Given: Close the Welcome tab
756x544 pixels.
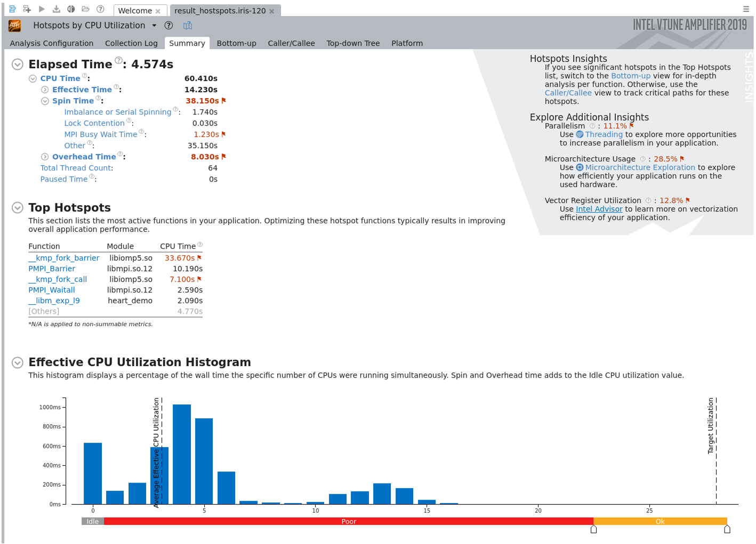Looking at the screenshot, I should click(158, 11).
